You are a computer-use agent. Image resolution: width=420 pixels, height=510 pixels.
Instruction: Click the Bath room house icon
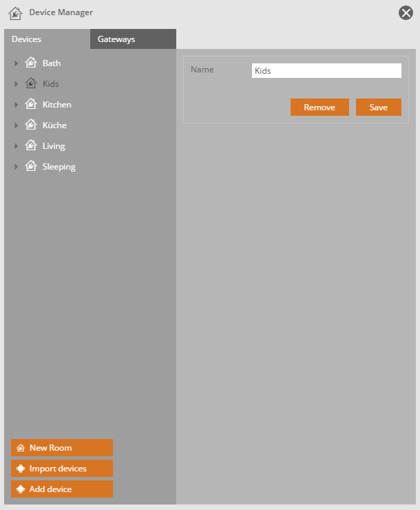click(x=30, y=63)
